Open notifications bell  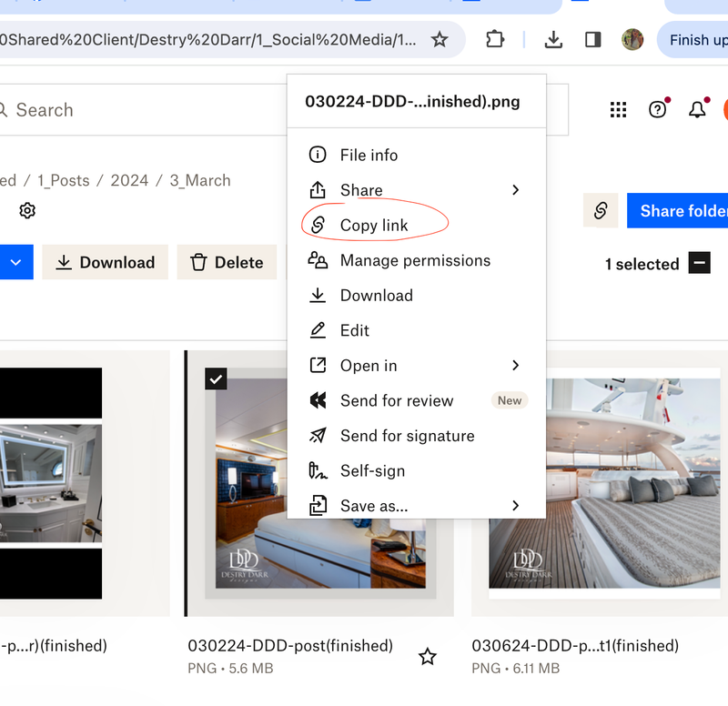point(697,110)
